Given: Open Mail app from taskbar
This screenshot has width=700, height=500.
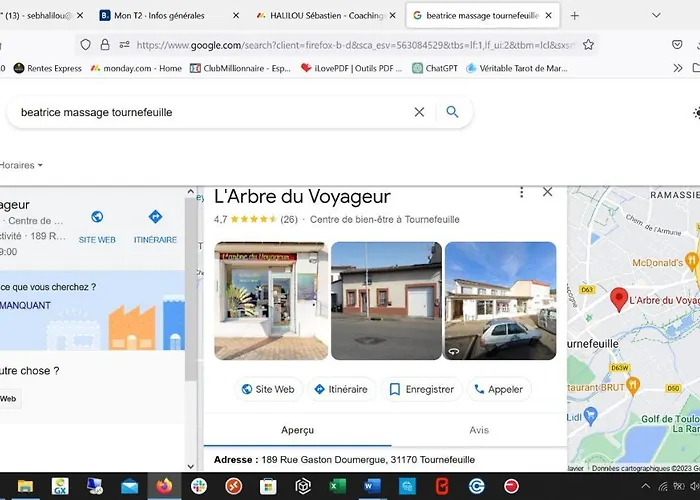Looking at the screenshot, I should pyautogui.click(x=129, y=486).
